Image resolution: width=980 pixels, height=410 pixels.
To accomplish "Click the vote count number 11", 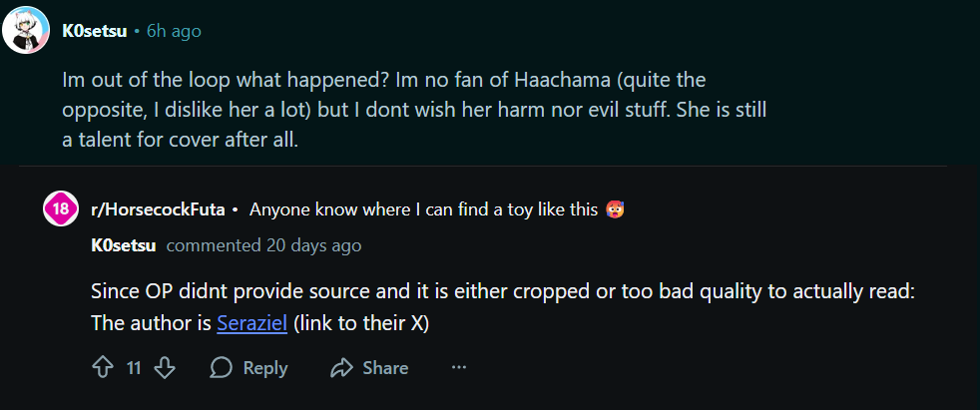I will [x=134, y=368].
